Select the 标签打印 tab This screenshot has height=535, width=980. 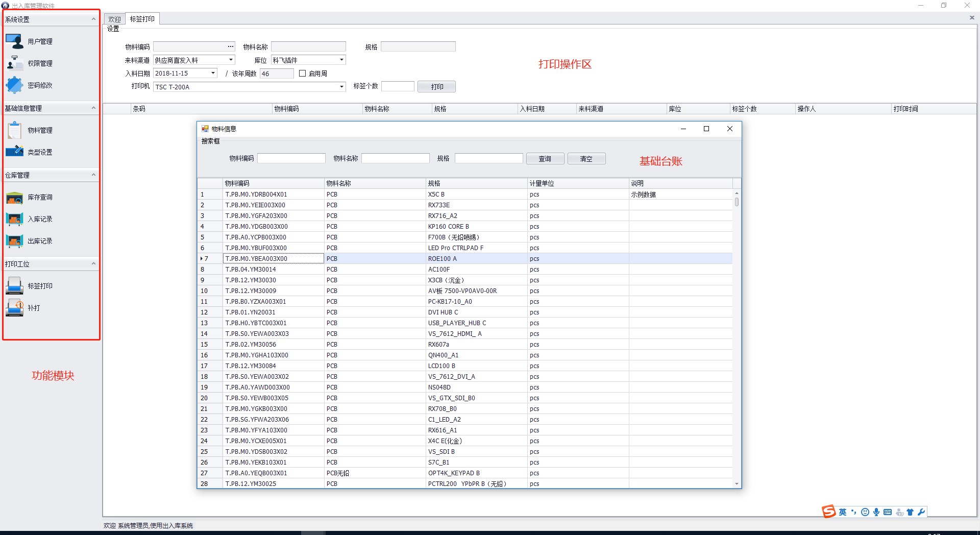point(142,19)
